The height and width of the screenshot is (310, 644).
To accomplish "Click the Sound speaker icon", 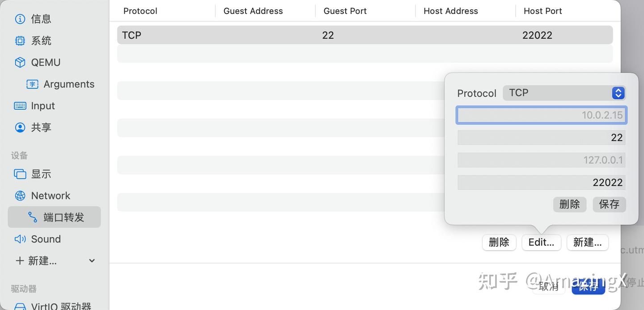I will (x=20, y=239).
